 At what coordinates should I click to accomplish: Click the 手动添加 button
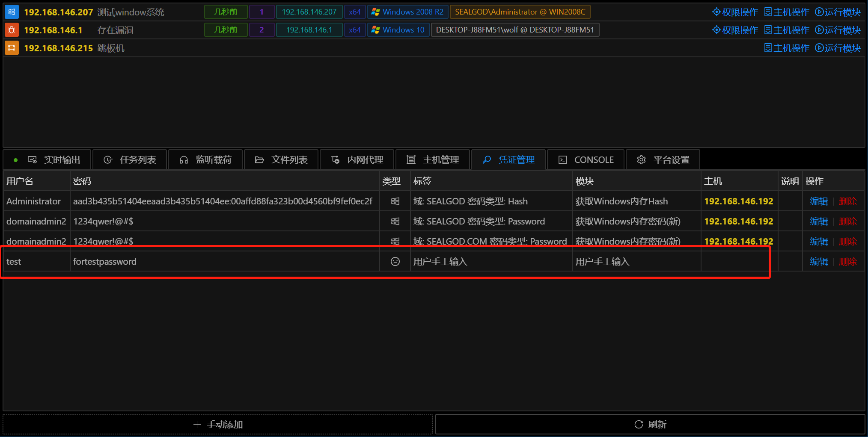218,424
